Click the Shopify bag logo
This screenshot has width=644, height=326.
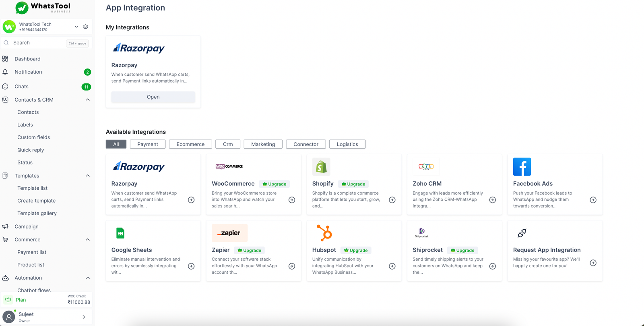(x=321, y=167)
